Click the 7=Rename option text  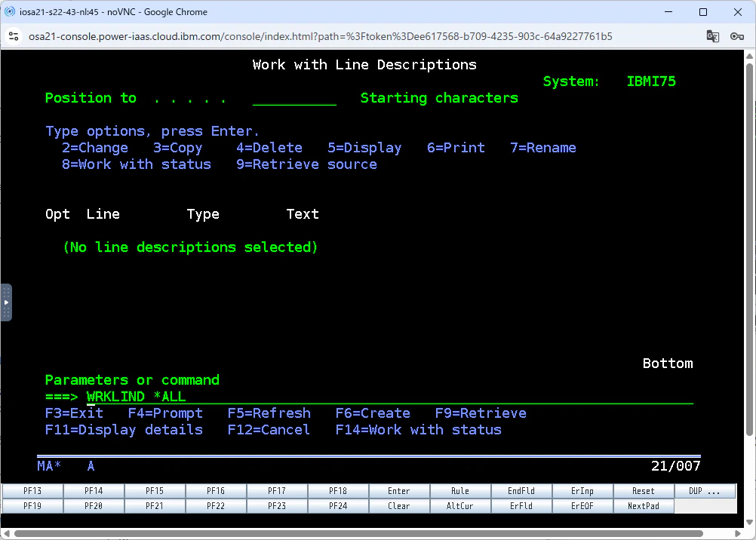click(x=543, y=148)
